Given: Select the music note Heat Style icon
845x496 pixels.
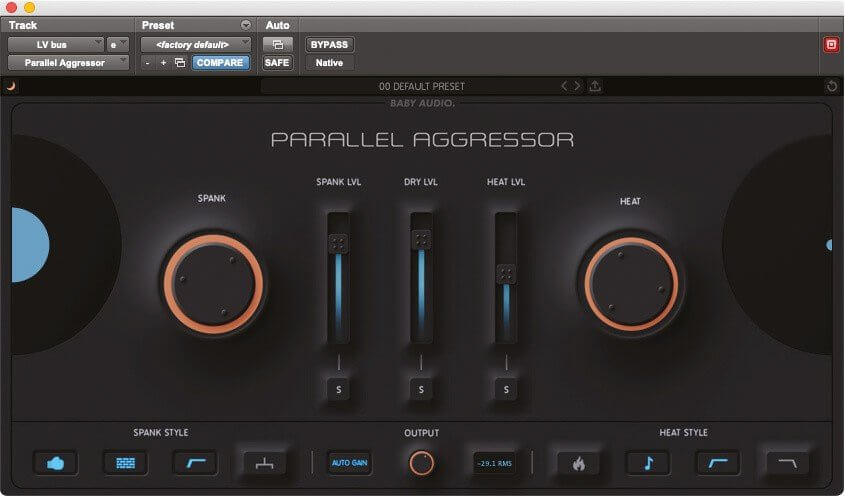Looking at the screenshot, I should coord(648,463).
